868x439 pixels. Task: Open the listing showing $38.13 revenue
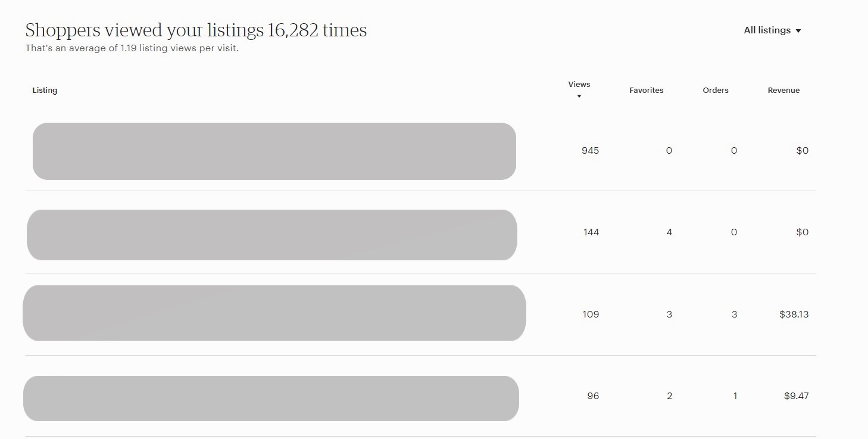pos(274,313)
